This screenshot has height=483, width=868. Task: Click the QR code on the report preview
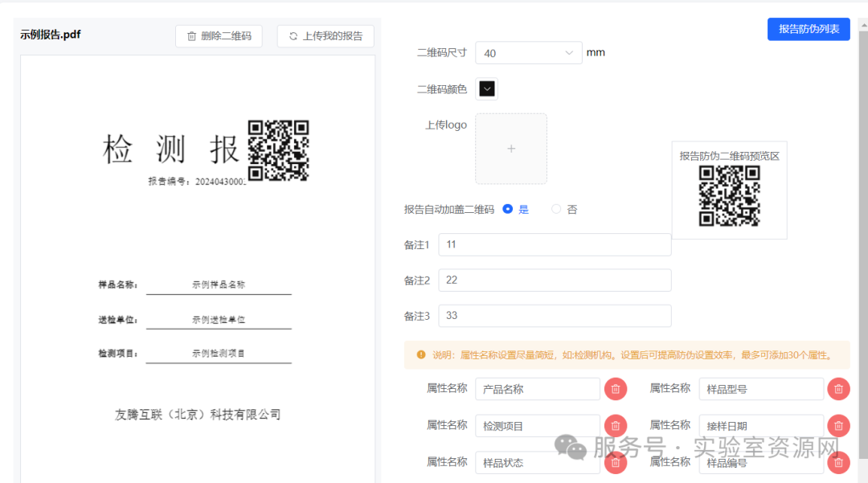(x=278, y=150)
